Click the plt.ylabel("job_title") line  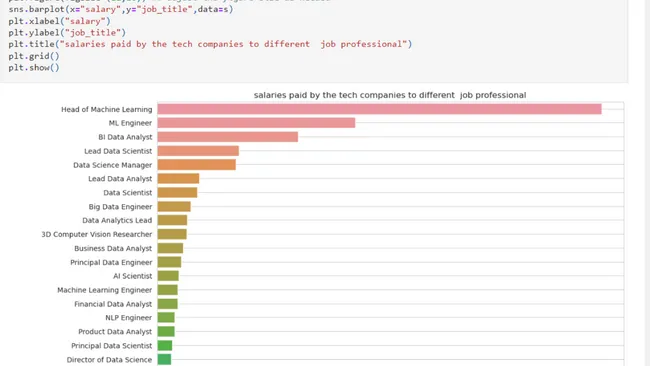[x=67, y=32]
